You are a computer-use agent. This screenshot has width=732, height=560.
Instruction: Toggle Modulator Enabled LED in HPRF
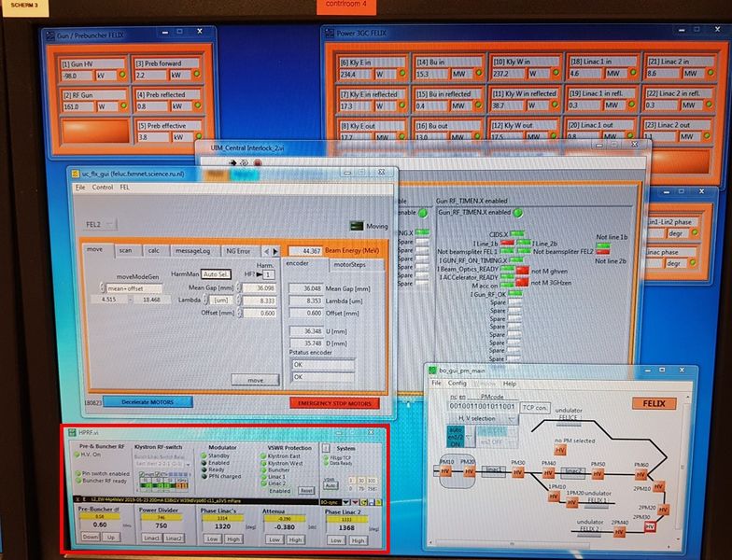point(204,463)
